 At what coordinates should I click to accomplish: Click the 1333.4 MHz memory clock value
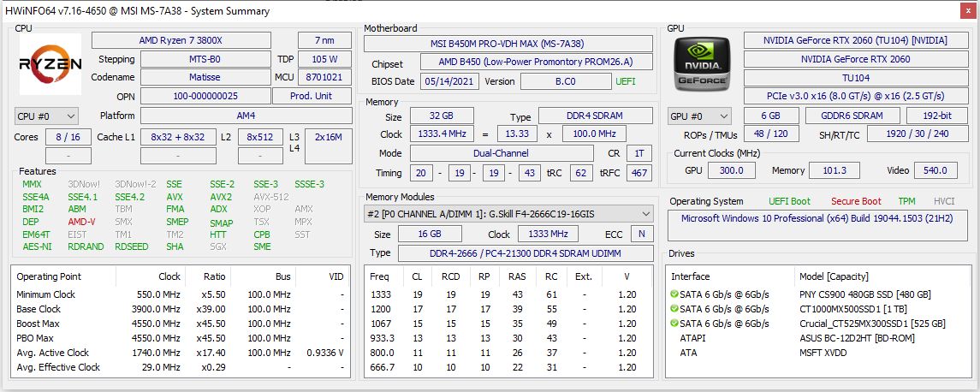point(442,134)
